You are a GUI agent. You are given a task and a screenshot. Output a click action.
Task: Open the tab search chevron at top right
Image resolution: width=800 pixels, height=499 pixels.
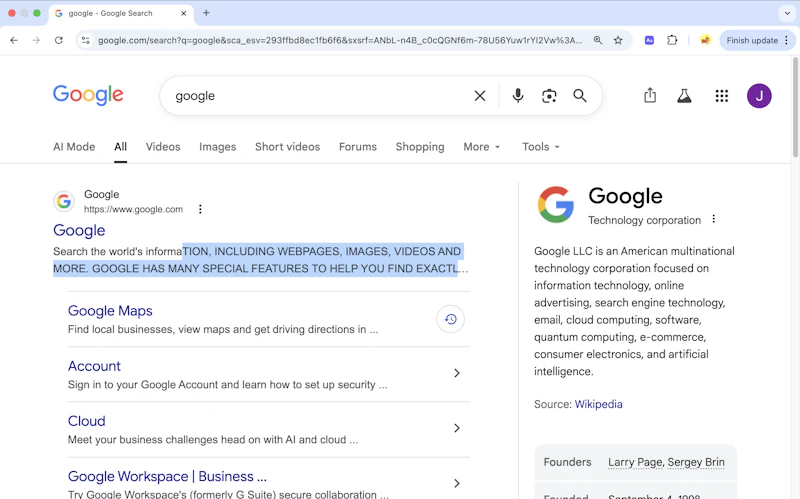coord(787,13)
